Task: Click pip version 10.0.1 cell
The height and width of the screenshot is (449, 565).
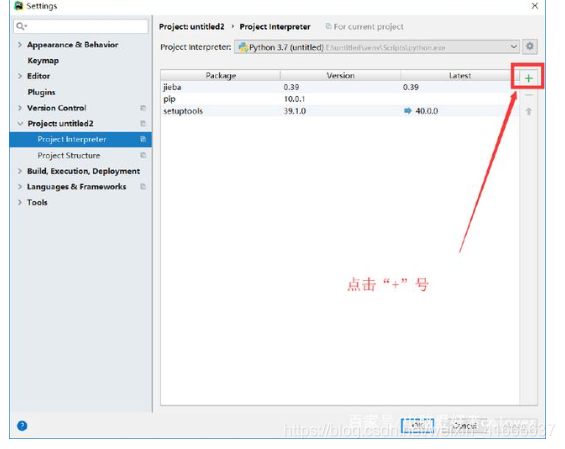Action: (x=294, y=99)
